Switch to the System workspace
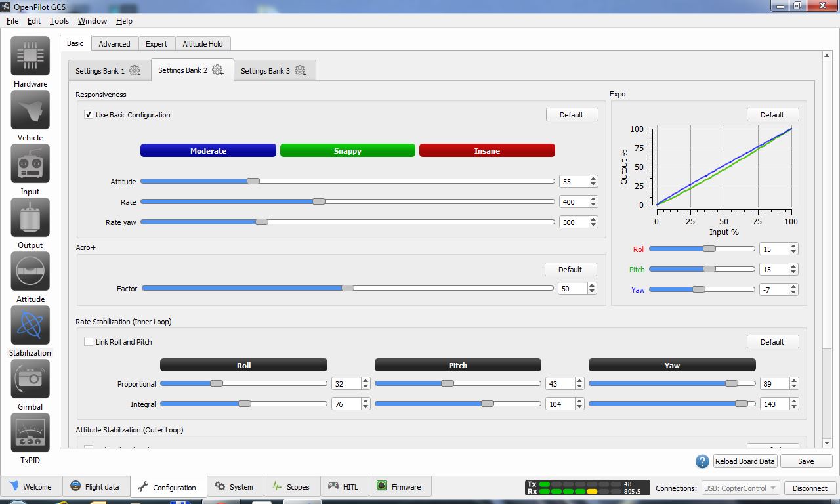The width and height of the screenshot is (840, 504). tap(234, 487)
